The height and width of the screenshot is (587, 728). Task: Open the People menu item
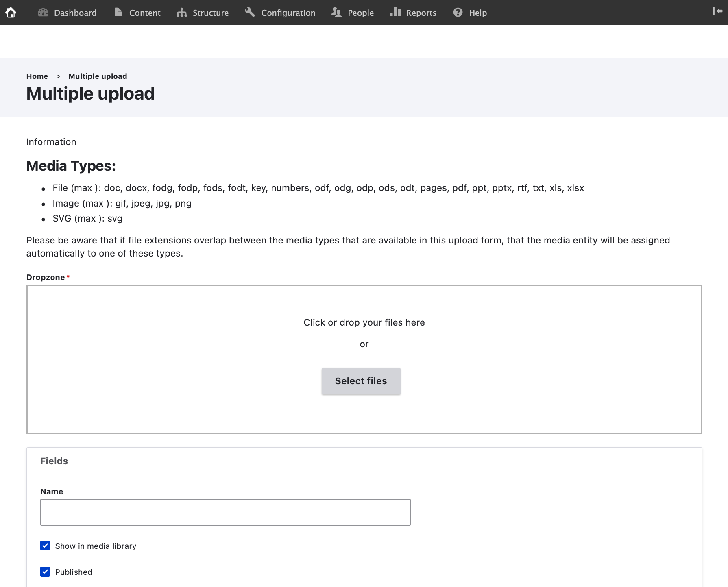click(360, 13)
